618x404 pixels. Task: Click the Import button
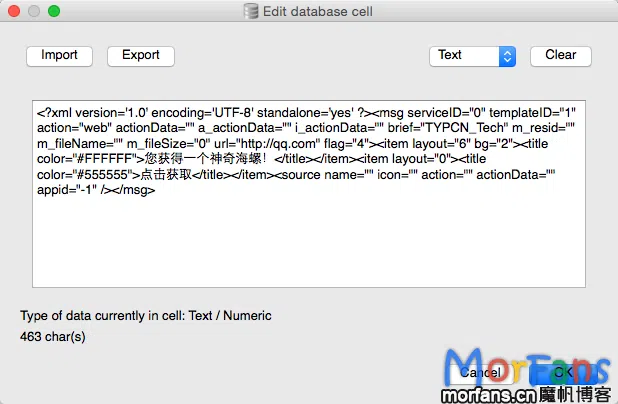click(59, 56)
